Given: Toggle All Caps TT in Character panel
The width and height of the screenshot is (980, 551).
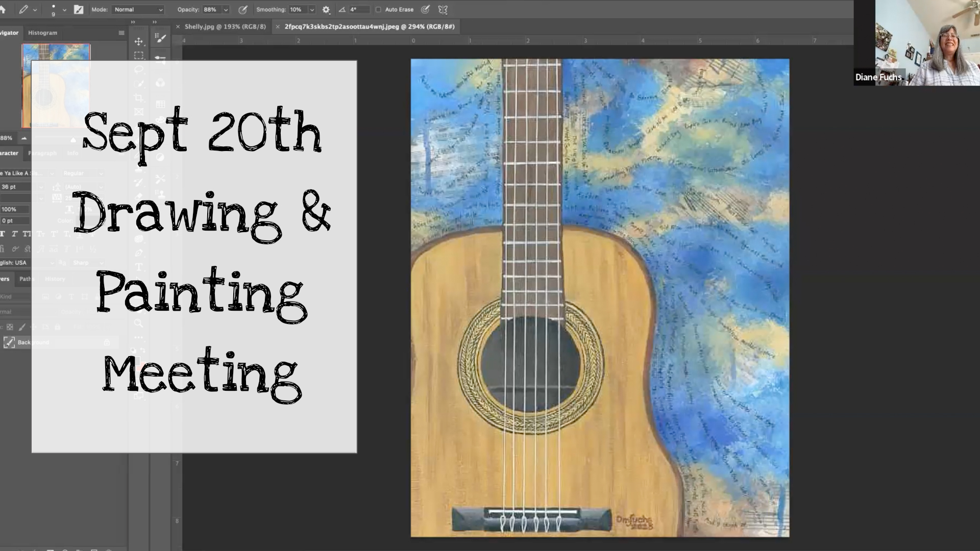Looking at the screenshot, I should click(x=27, y=234).
